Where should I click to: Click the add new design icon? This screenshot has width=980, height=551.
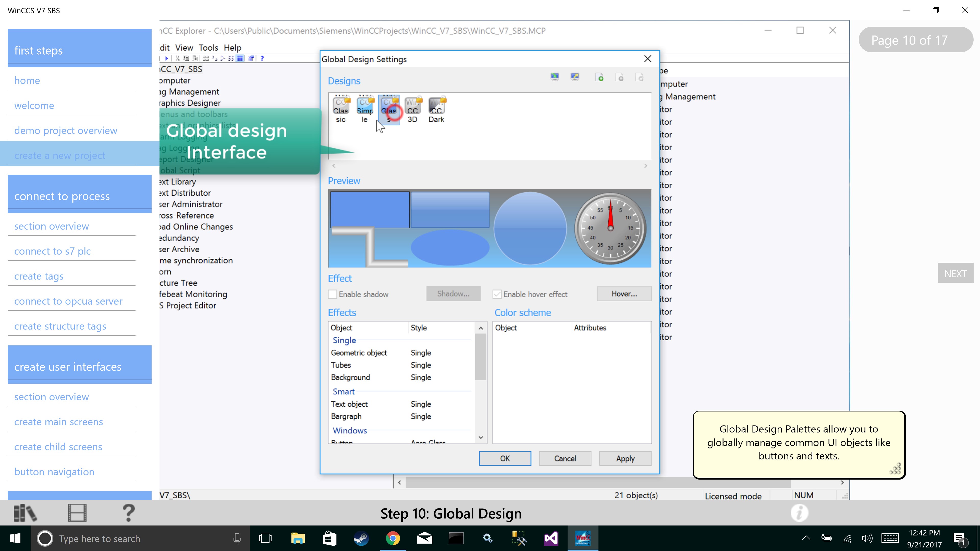tap(599, 78)
